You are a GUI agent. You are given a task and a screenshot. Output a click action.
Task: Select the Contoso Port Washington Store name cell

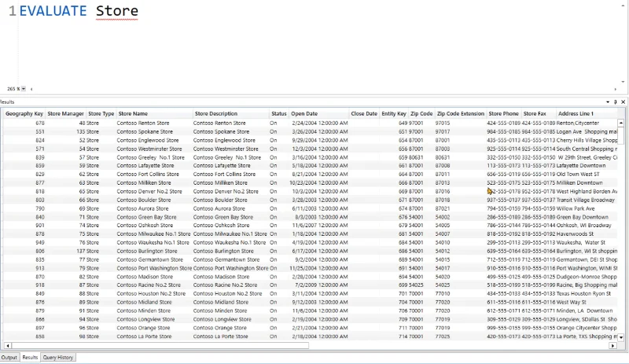tap(154, 268)
